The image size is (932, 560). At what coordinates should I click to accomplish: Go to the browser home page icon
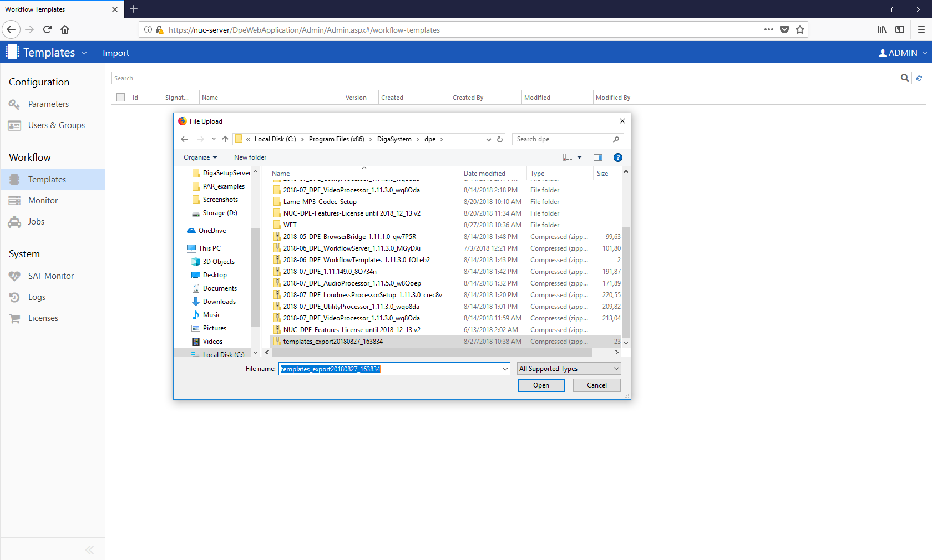click(x=65, y=30)
